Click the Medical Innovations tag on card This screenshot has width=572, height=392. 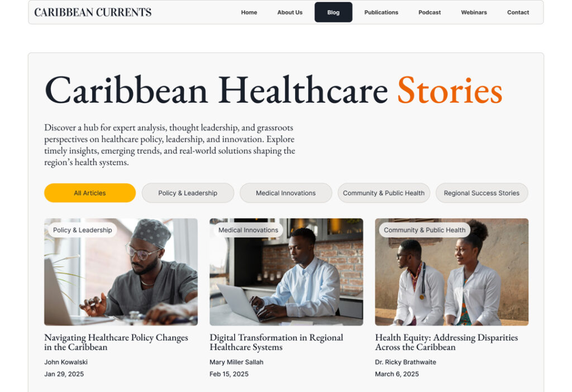click(248, 230)
